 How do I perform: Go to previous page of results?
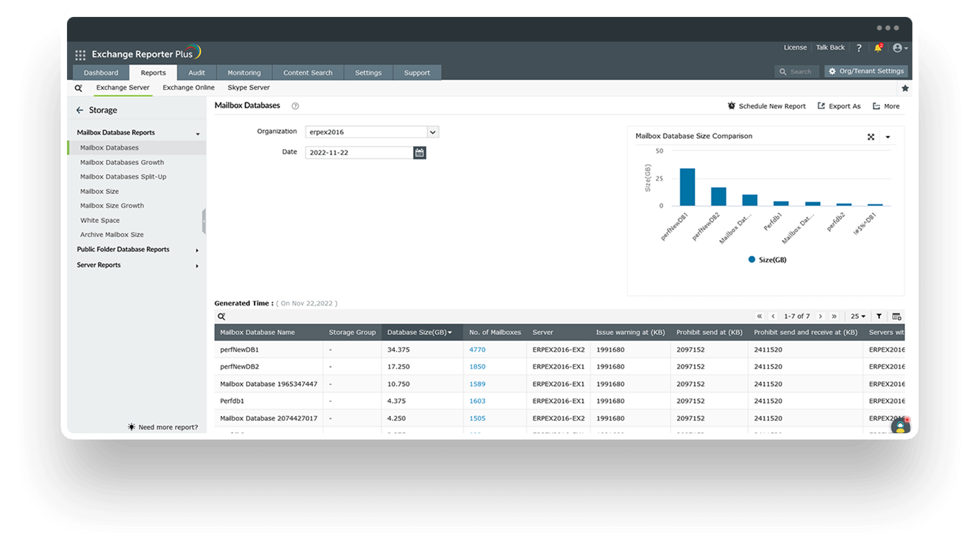tap(773, 316)
